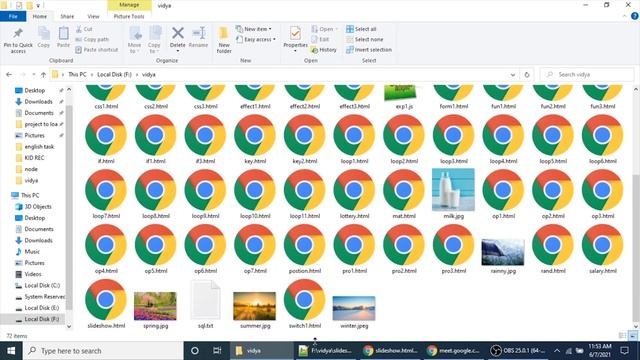
Task: Select the op1.html file icon
Action: pyautogui.click(x=503, y=190)
